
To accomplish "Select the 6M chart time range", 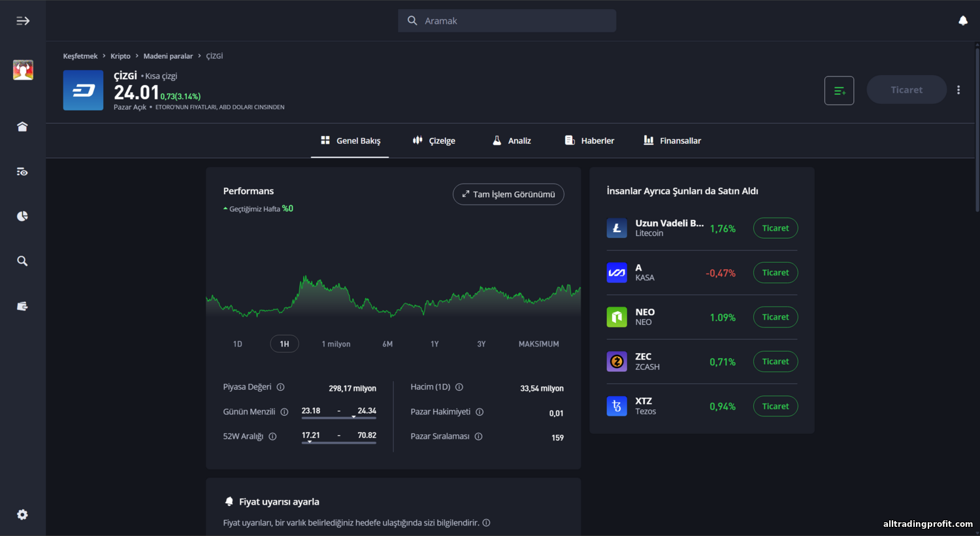I will pyautogui.click(x=387, y=344).
